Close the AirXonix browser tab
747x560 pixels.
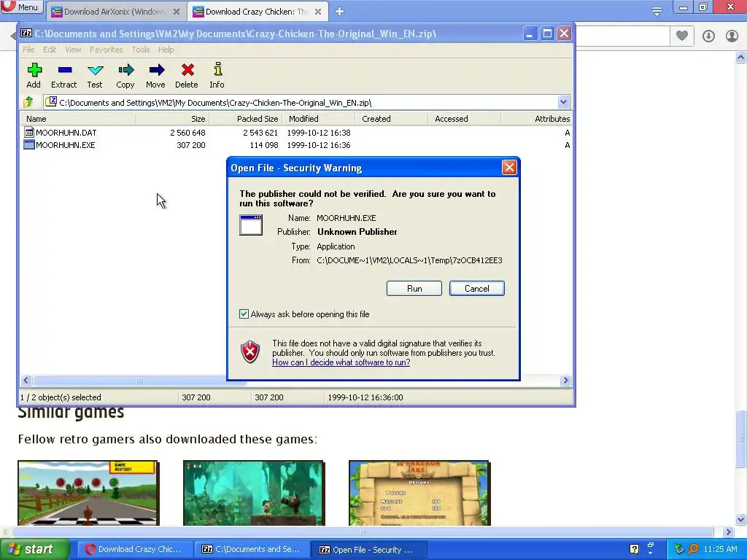177,12
